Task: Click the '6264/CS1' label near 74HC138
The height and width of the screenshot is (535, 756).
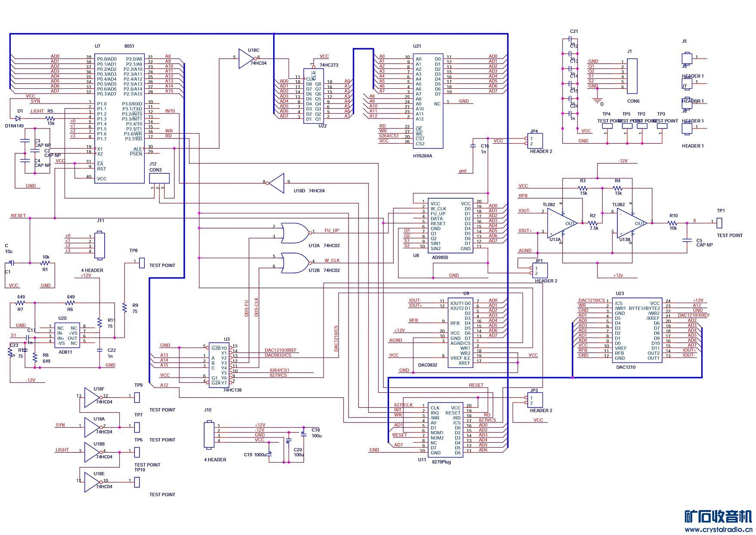Action: coord(280,370)
